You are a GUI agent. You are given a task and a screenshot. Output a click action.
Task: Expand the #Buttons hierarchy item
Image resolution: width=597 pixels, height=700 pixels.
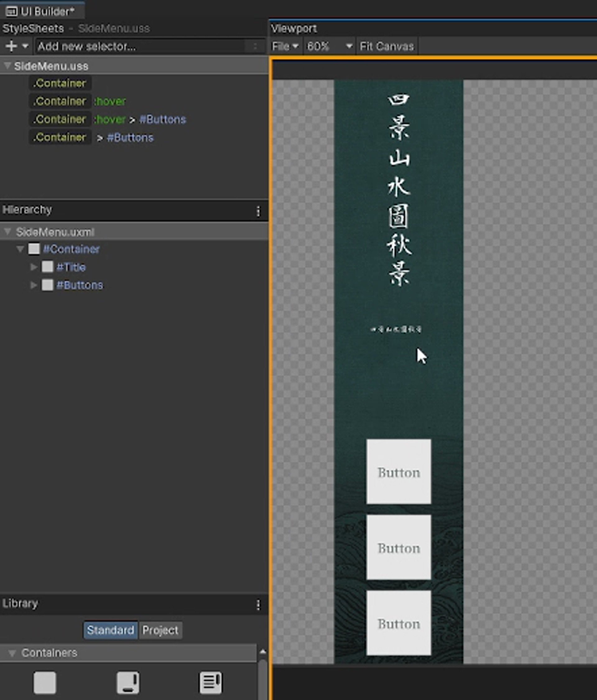click(x=34, y=285)
